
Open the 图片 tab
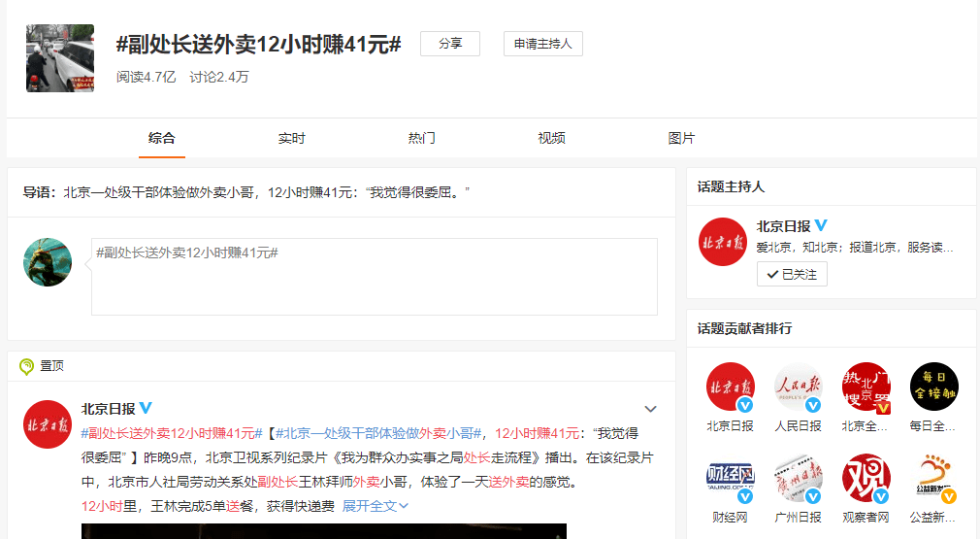pyautogui.click(x=681, y=138)
